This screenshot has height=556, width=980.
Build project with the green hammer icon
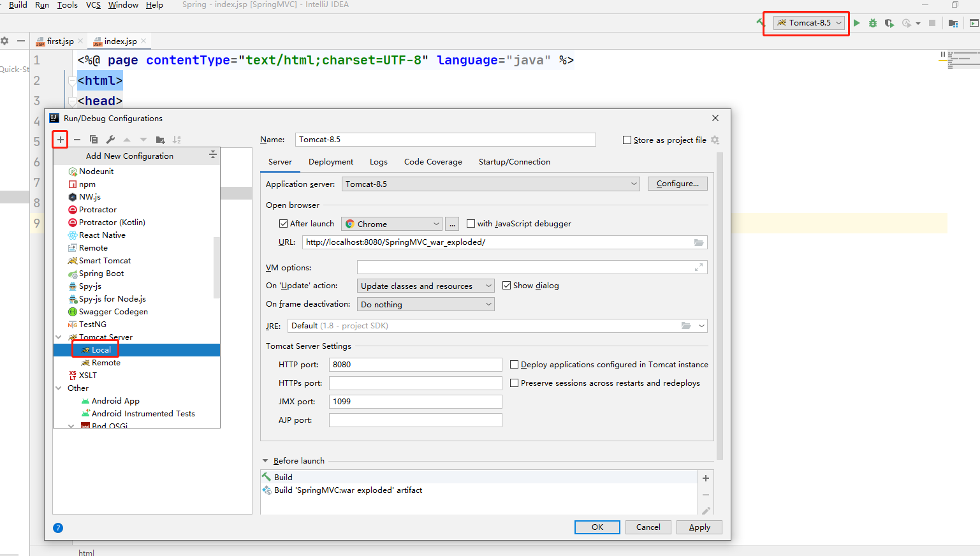(x=760, y=23)
